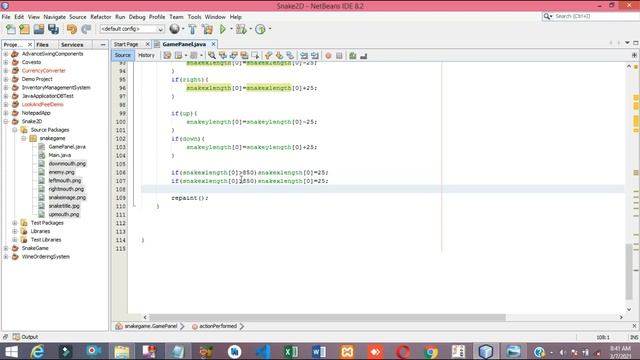The height and width of the screenshot is (360, 640).
Task: Click the Start Macro Recording red icon
Action: (328, 55)
